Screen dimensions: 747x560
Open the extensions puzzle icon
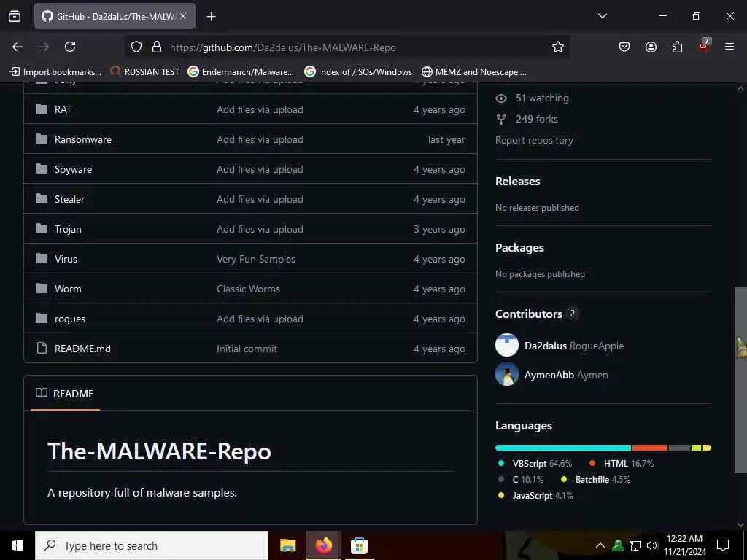pyautogui.click(x=677, y=47)
